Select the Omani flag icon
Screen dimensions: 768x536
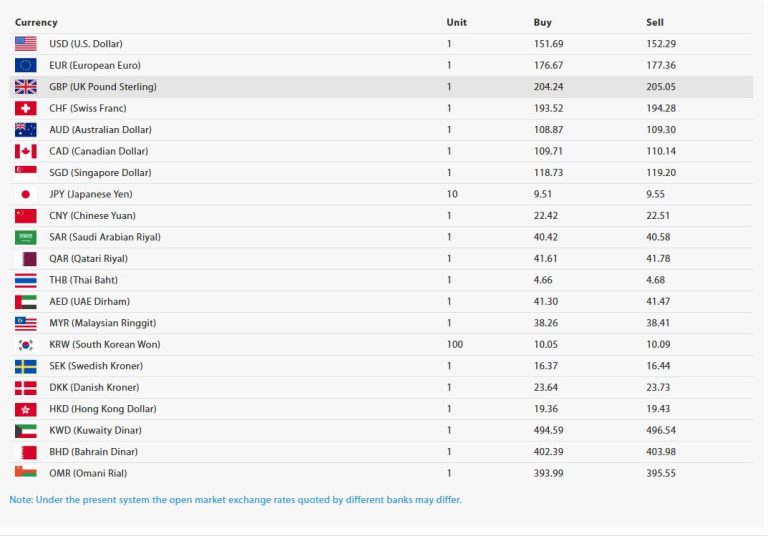[x=25, y=472]
